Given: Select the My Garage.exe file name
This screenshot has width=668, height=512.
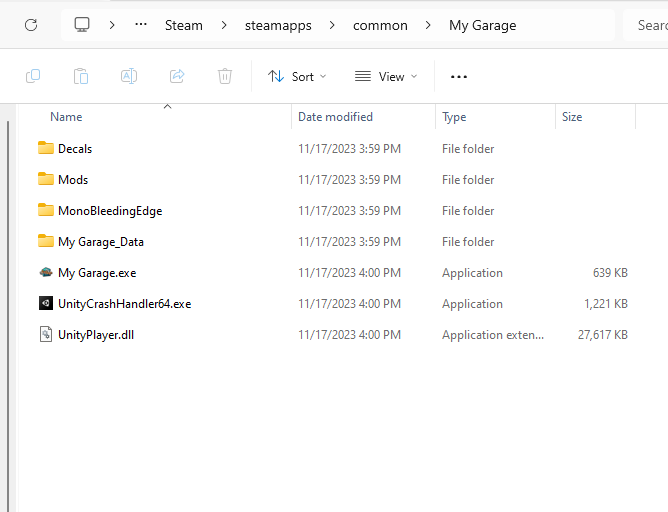Looking at the screenshot, I should pos(97,273).
